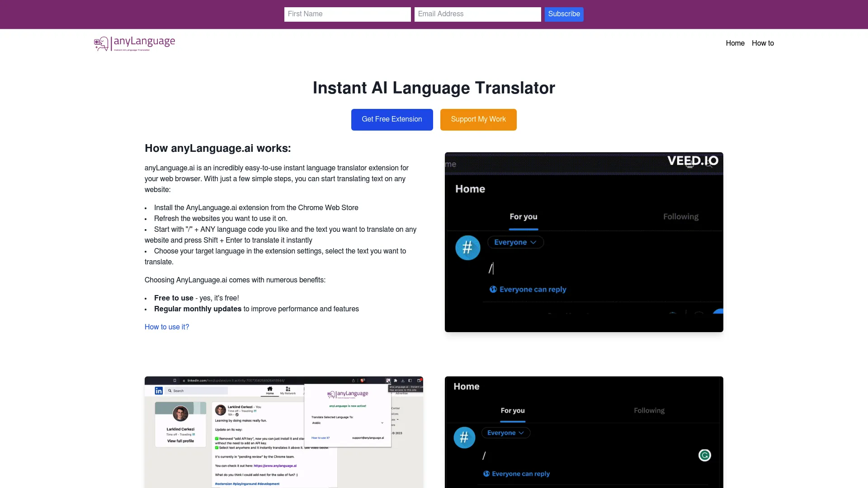Viewport: 868px width, 488px height.
Task: Click 'Instant AI Language Translator' heading
Action: pos(434,88)
